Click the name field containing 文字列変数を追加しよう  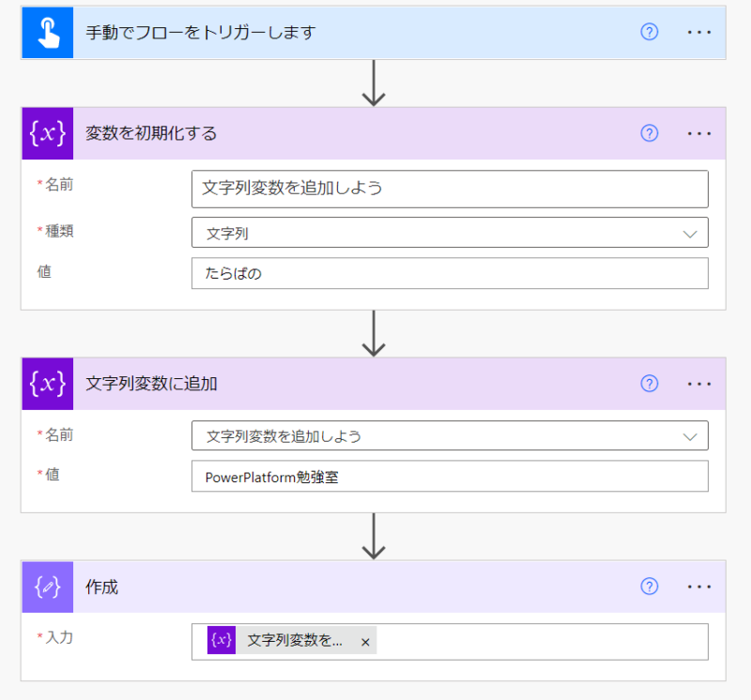click(x=449, y=189)
